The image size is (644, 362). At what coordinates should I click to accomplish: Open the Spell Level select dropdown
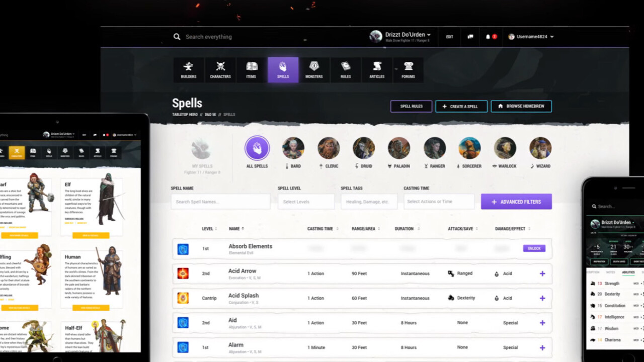[306, 202]
